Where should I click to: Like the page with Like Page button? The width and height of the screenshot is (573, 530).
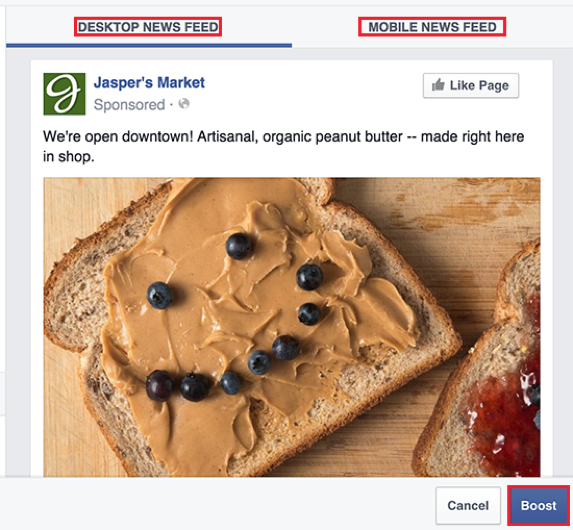471,86
